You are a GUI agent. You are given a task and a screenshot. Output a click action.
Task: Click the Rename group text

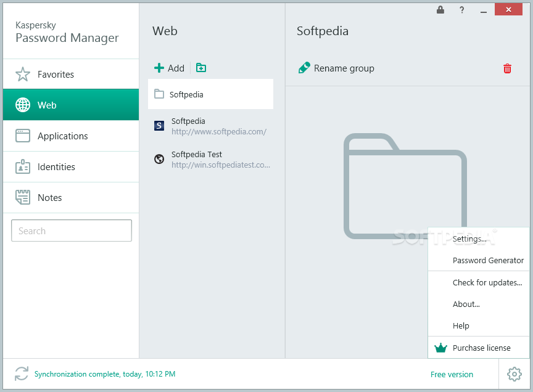[x=344, y=68]
